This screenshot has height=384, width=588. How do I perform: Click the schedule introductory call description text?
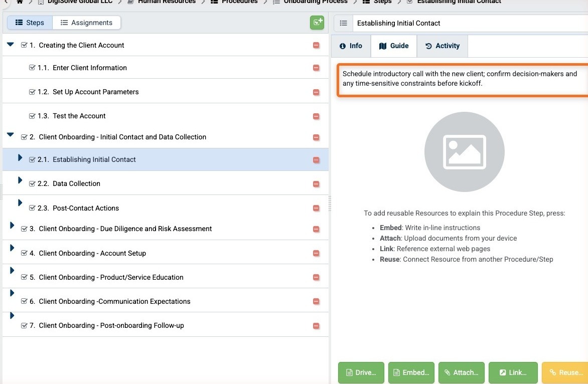pos(460,78)
